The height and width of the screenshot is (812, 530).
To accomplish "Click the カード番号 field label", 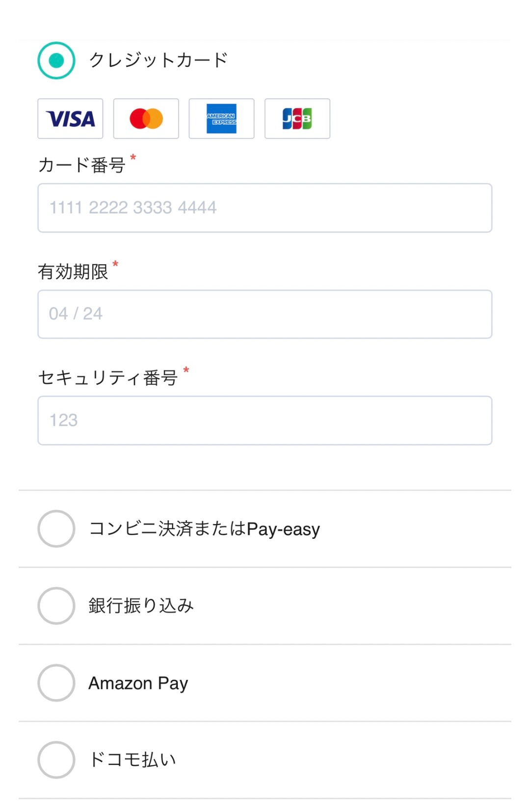I will 81,165.
